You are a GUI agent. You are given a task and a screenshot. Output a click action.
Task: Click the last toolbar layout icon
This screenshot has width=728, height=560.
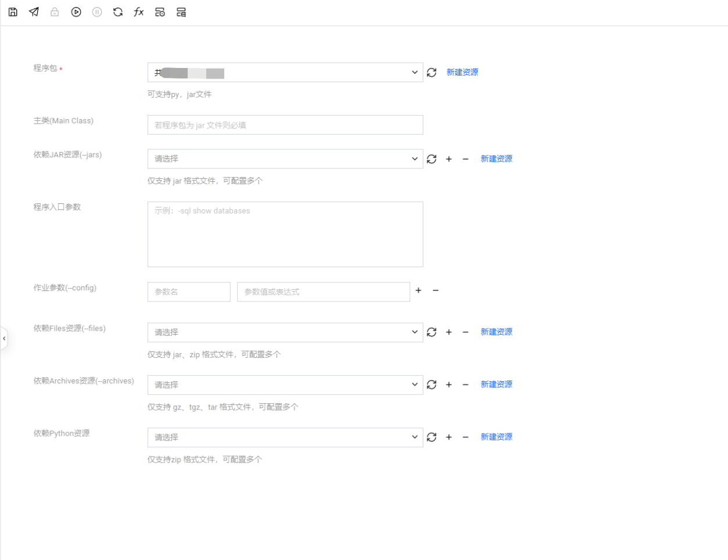pos(181,12)
